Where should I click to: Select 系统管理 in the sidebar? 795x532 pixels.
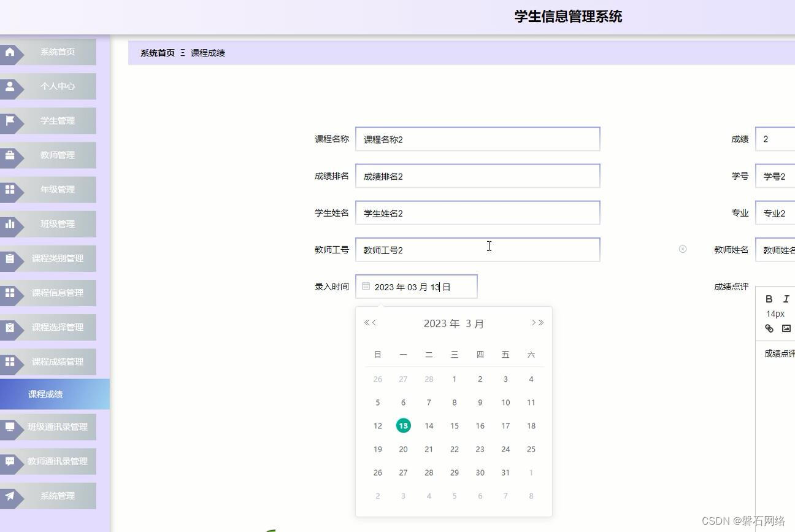tap(57, 495)
